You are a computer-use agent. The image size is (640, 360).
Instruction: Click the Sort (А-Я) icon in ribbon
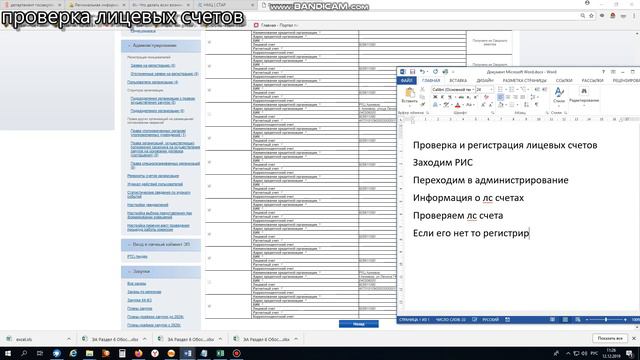[x=526, y=104]
